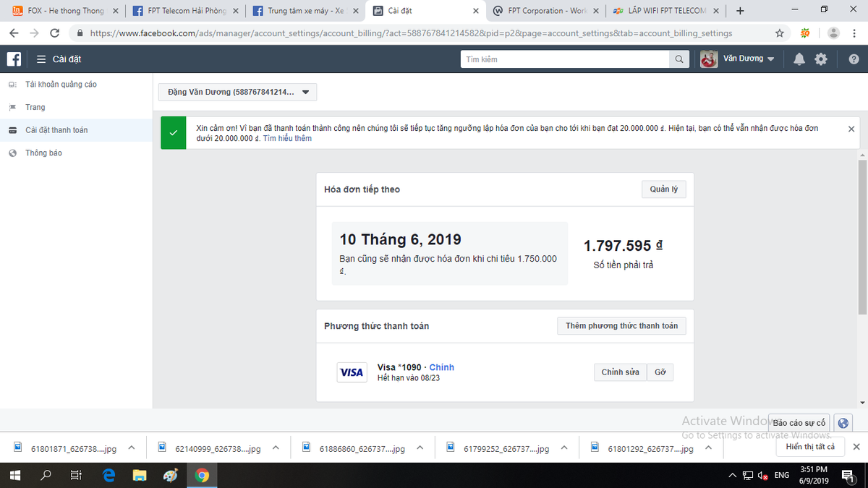Launch Microsoft Edge from the taskbar
Screen dimensions: 868x488
(109, 475)
